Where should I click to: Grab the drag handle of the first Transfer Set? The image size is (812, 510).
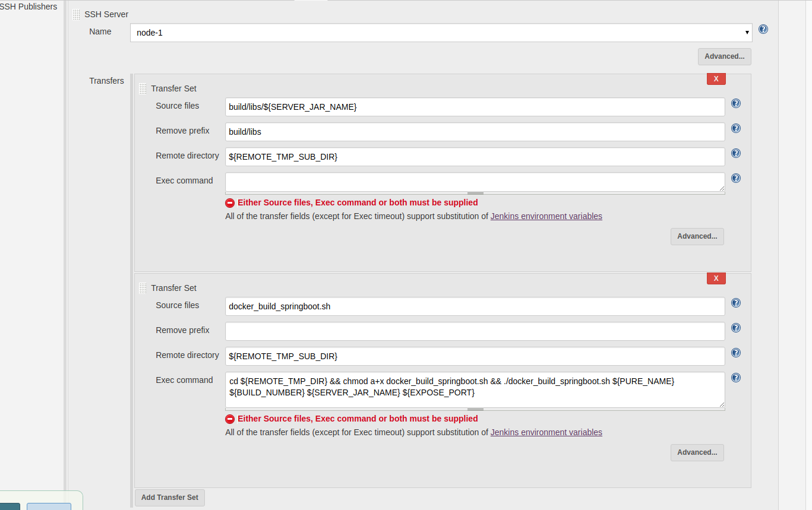(143, 89)
